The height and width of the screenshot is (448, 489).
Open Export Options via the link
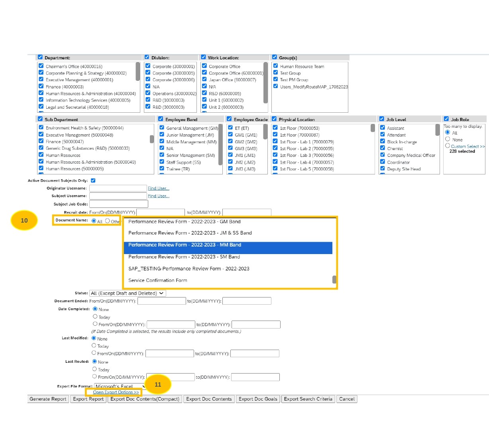(x=115, y=392)
